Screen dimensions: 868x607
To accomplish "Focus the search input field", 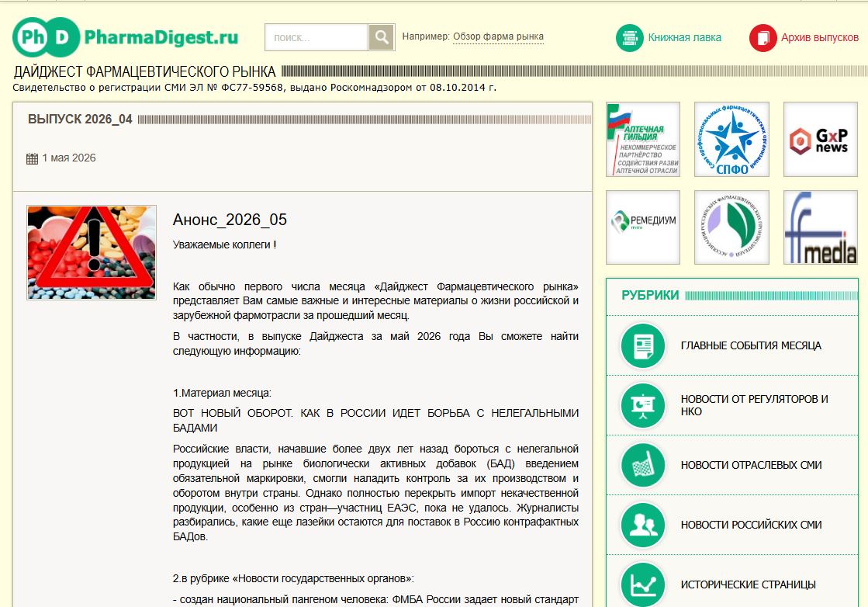I will tap(316, 37).
